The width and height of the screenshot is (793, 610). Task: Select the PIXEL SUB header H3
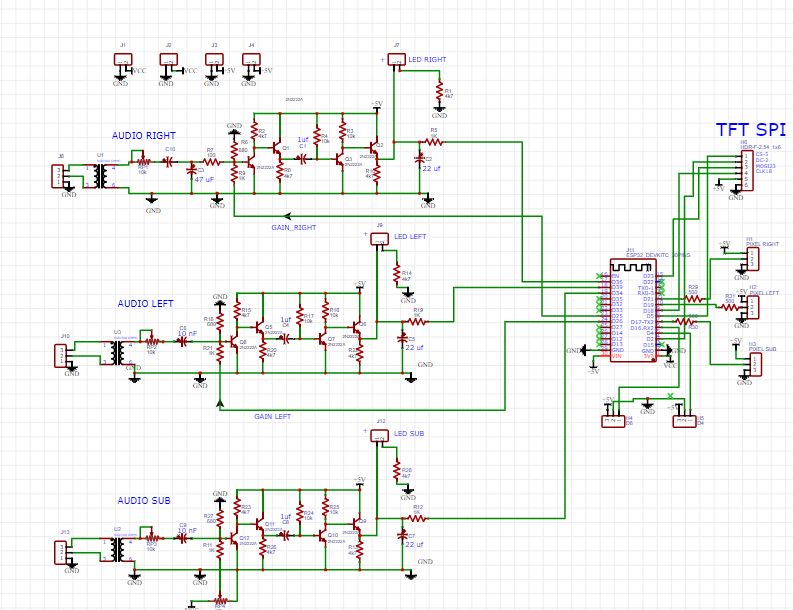tap(753, 363)
